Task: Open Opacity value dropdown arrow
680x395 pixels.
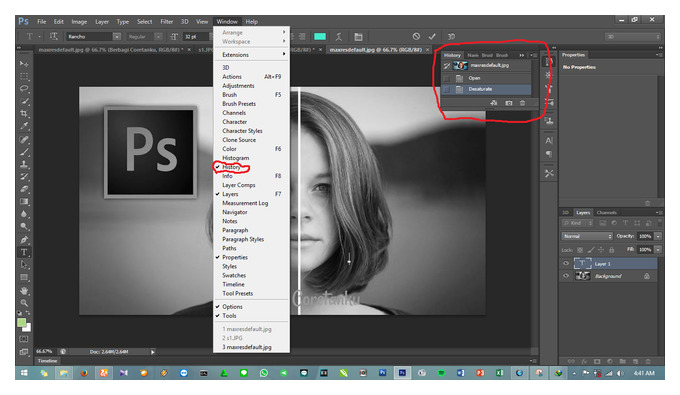Action: point(658,236)
